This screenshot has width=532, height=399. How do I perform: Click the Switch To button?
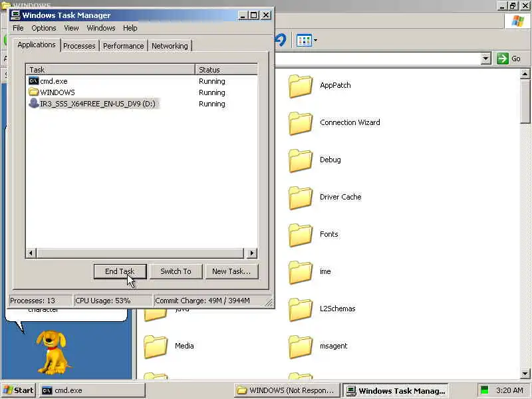(176, 271)
